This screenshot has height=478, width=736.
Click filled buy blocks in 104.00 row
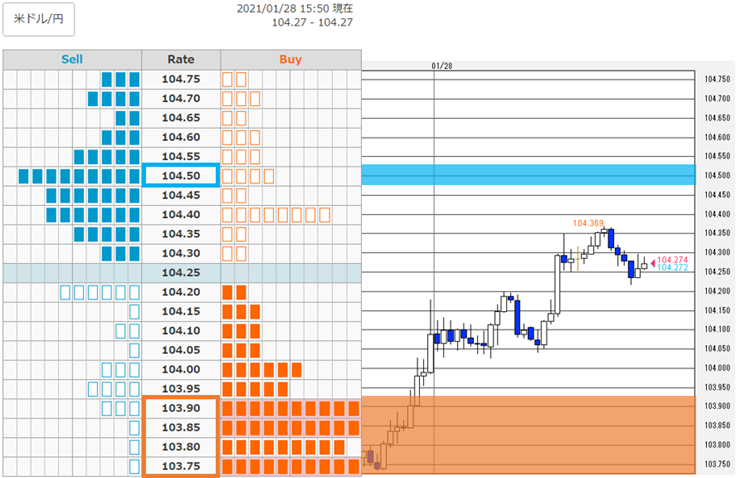[262, 370]
